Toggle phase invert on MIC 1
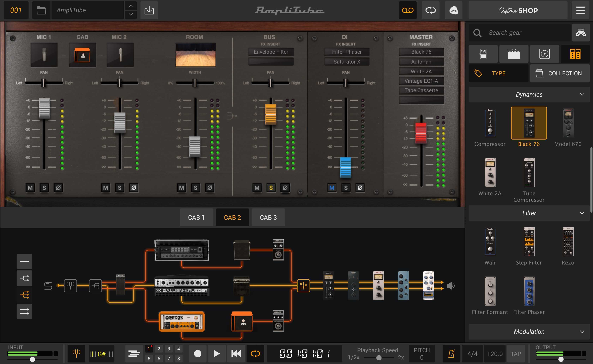The height and width of the screenshot is (364, 593). tap(58, 188)
